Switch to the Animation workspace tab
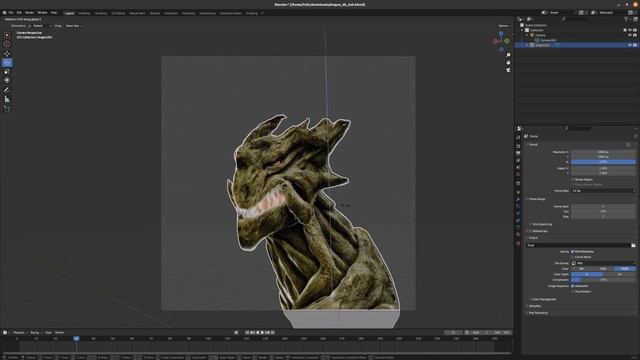The height and width of the screenshot is (360, 640). click(x=171, y=13)
